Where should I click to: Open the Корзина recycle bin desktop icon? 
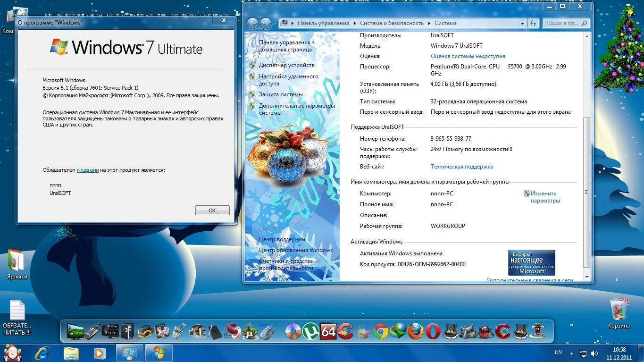coord(619,313)
